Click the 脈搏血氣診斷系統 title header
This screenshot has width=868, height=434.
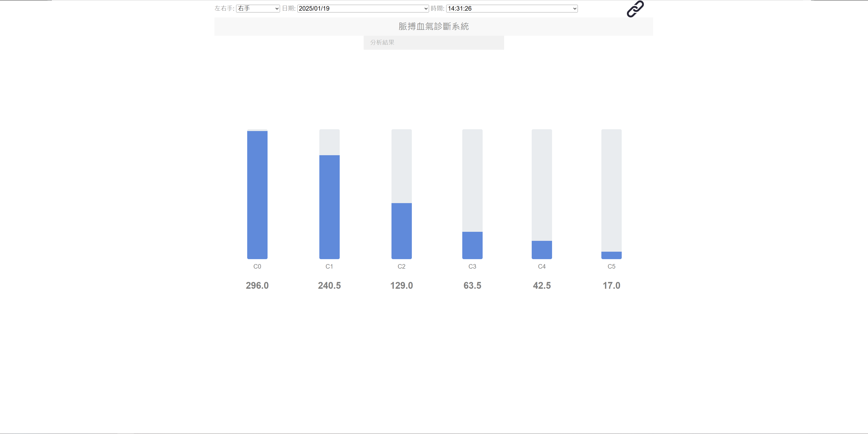click(x=433, y=26)
